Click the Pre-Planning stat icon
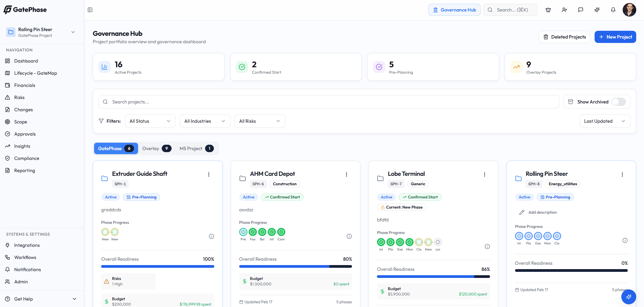Viewport: 644px width, 307px height. [x=379, y=67]
